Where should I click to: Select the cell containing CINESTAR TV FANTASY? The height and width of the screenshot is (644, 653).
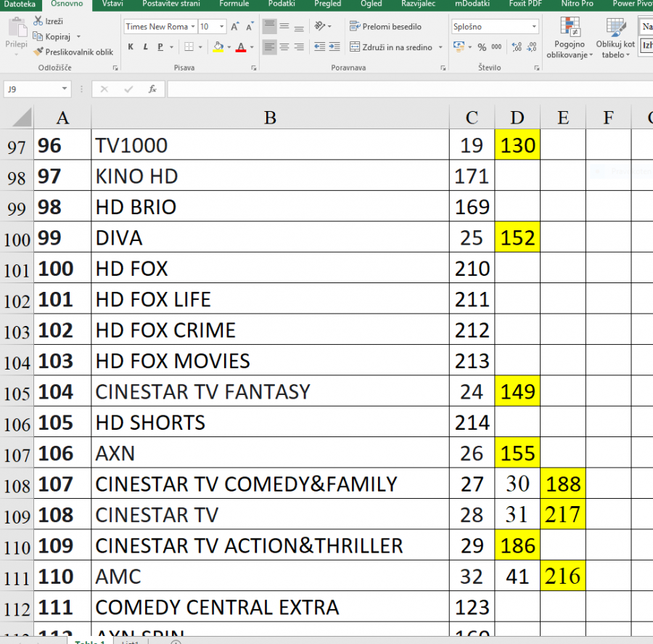coord(270,392)
